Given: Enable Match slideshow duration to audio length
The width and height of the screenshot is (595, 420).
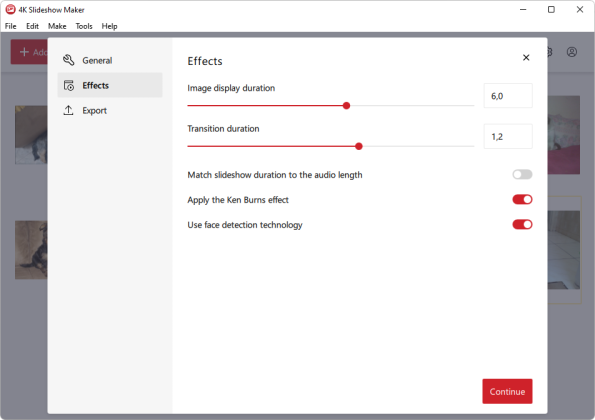Looking at the screenshot, I should [x=522, y=175].
